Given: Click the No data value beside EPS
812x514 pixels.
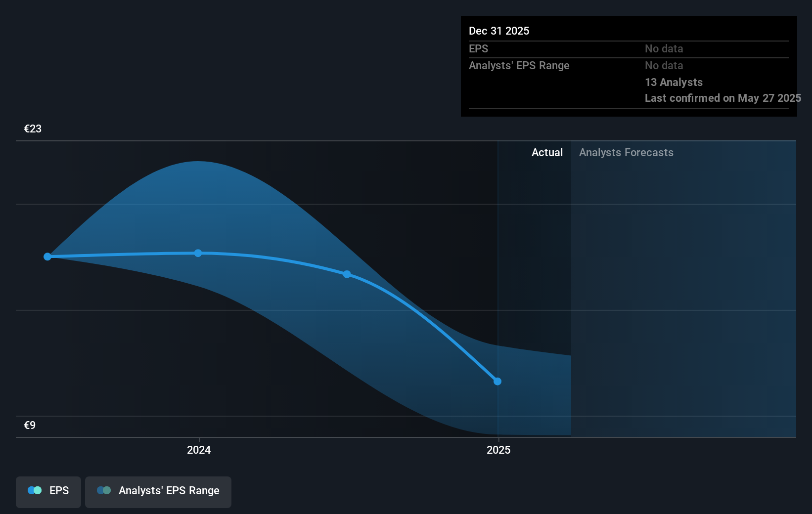Looking at the screenshot, I should [x=664, y=48].
